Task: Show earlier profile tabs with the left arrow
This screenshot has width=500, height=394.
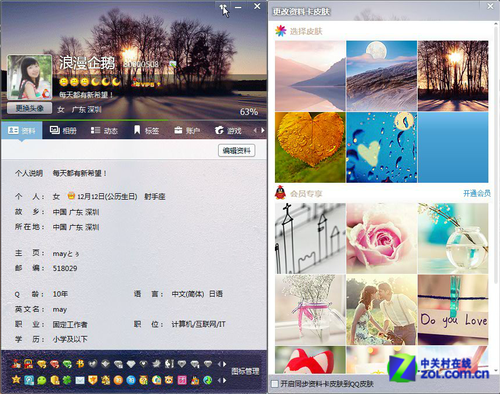Action: pyautogui.click(x=255, y=130)
